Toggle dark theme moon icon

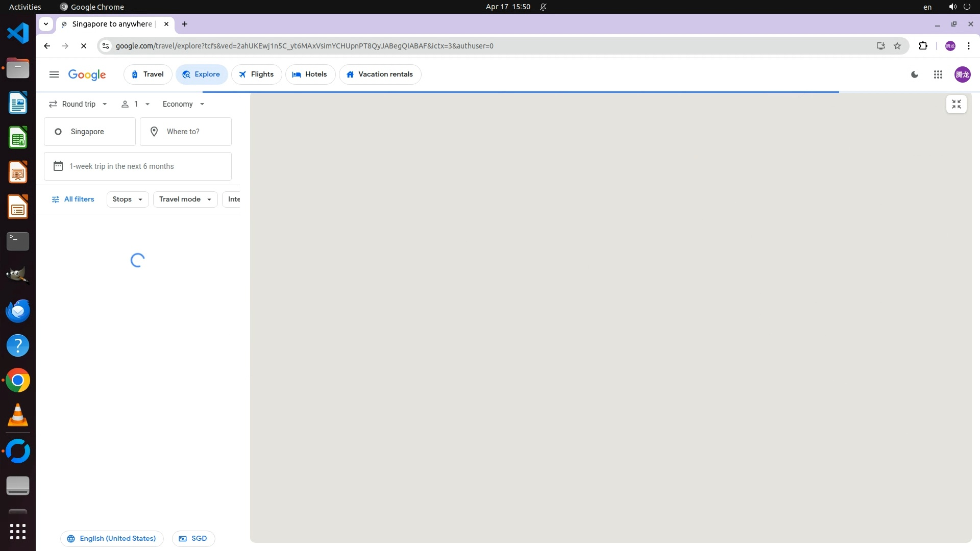coord(915,74)
